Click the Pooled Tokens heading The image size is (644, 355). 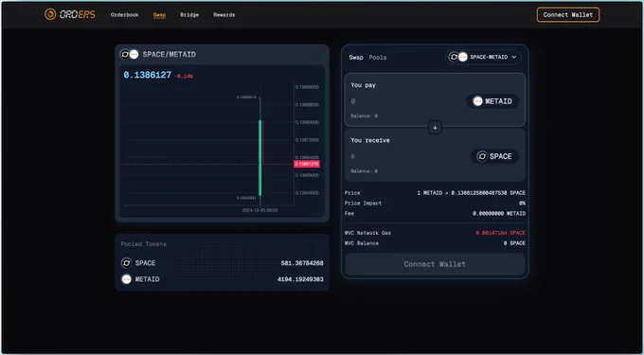[x=144, y=244]
